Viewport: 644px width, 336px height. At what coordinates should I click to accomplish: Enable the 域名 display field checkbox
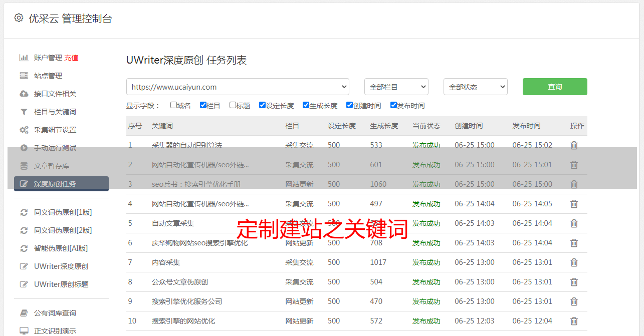(173, 105)
